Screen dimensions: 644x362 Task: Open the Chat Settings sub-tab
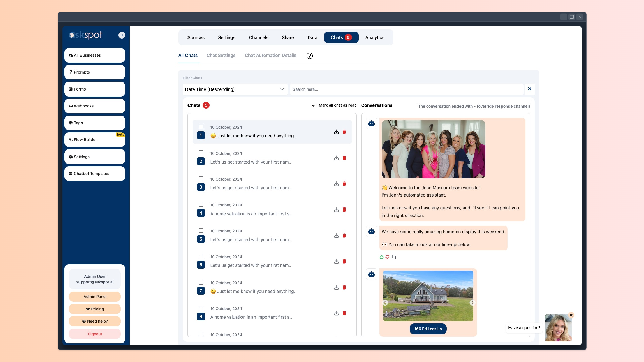(x=221, y=56)
